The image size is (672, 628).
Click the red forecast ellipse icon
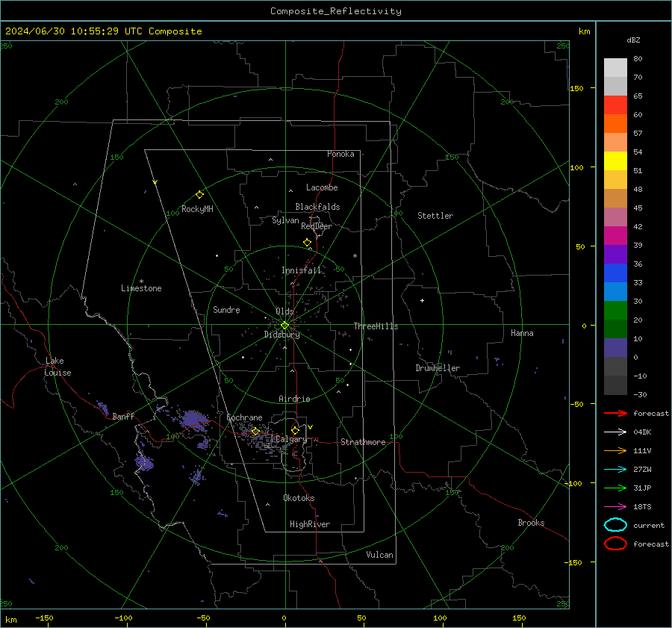[x=615, y=544]
